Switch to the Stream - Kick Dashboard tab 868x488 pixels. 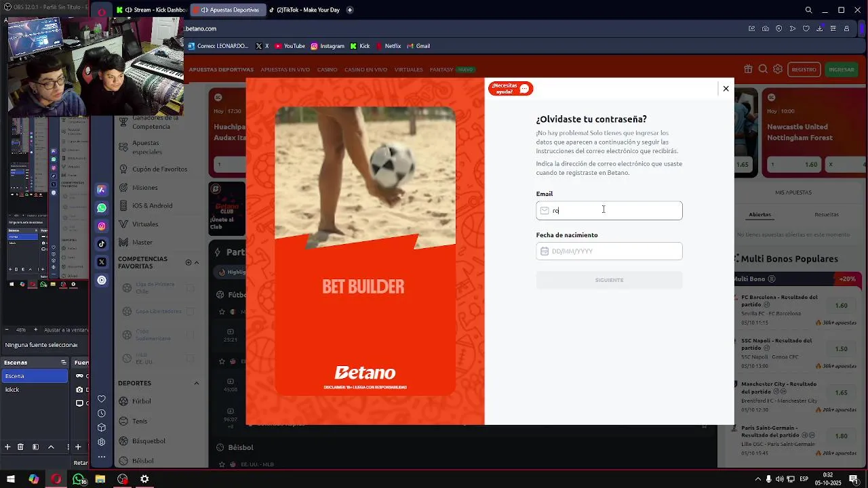pyautogui.click(x=151, y=10)
